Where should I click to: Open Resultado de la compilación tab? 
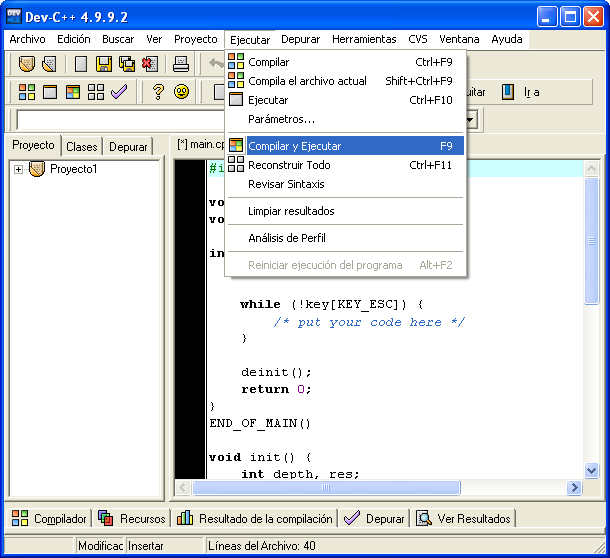pyautogui.click(x=254, y=519)
